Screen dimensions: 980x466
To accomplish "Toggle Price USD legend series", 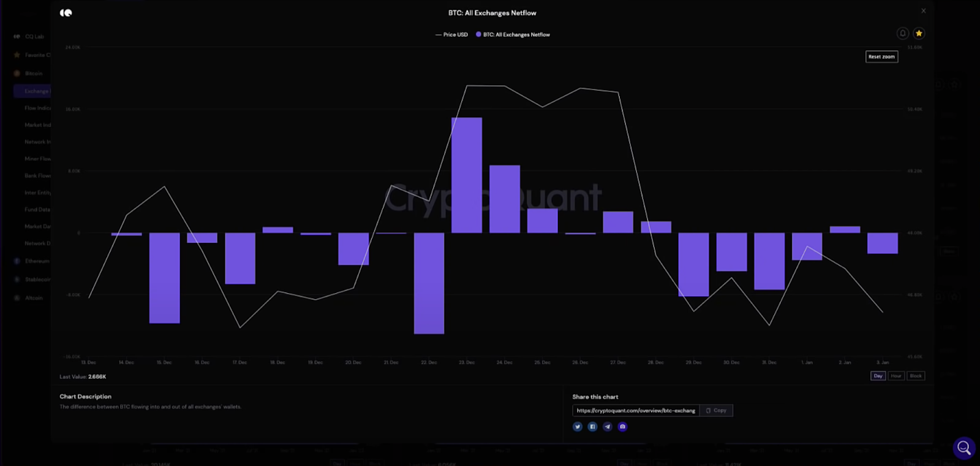I will (451, 35).
